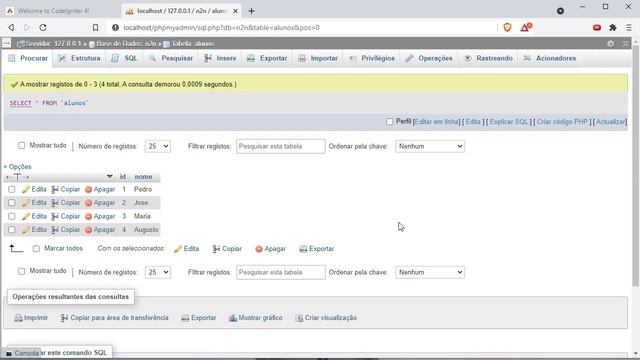The image size is (640, 360).
Task: Open column options dropdown arrow in table header
Action: (x=109, y=177)
